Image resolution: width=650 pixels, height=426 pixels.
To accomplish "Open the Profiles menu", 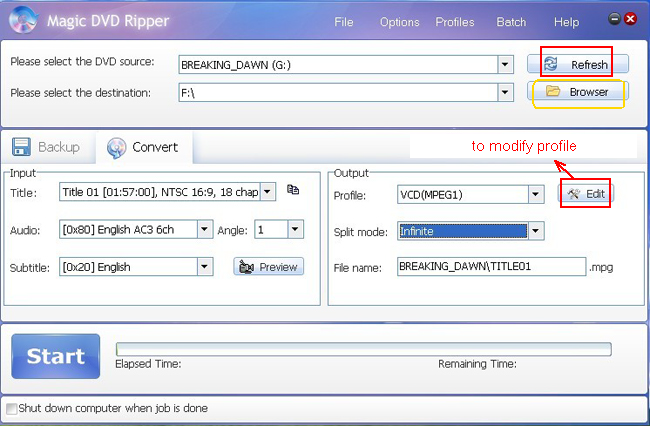I will pyautogui.click(x=455, y=22).
